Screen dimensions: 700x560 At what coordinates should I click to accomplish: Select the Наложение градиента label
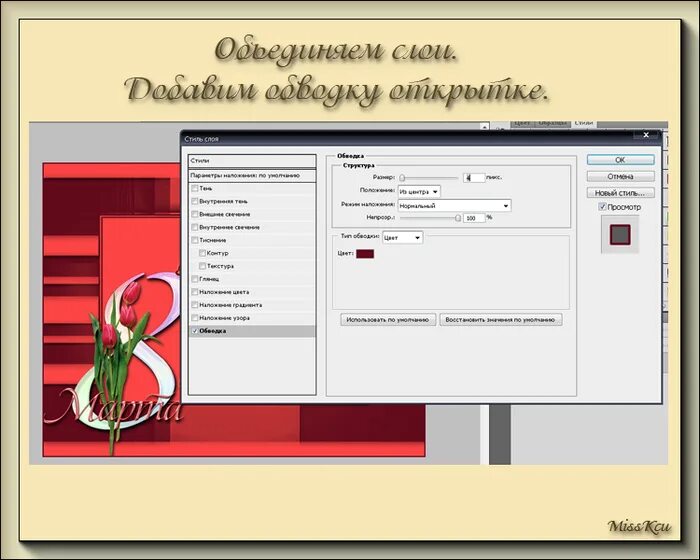(230, 305)
